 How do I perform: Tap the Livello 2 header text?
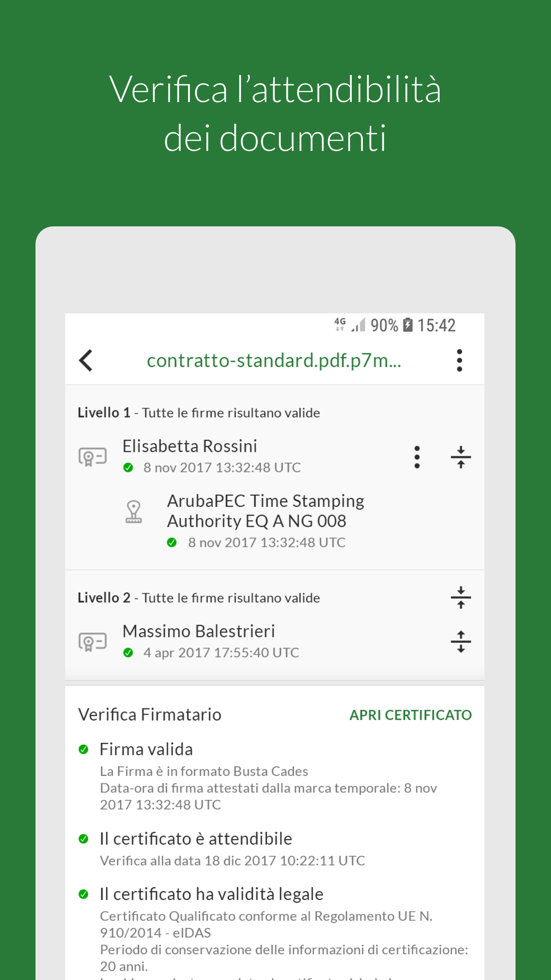pos(199,598)
